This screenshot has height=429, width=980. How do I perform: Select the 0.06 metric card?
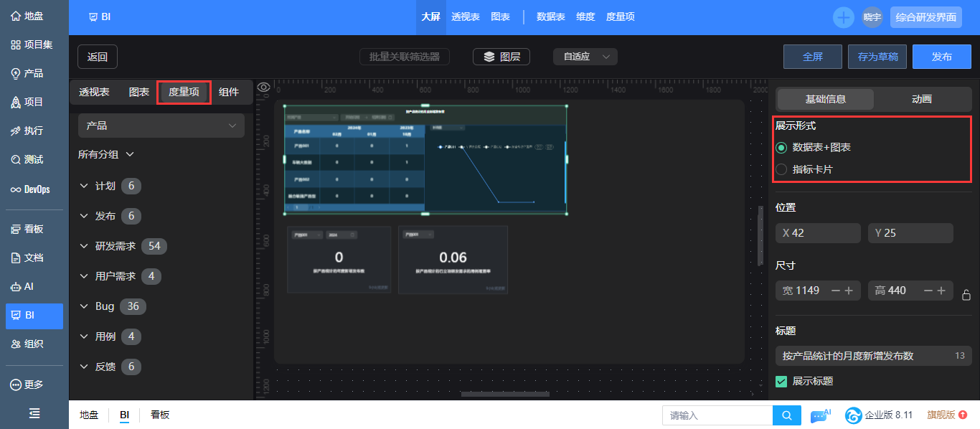coord(453,260)
